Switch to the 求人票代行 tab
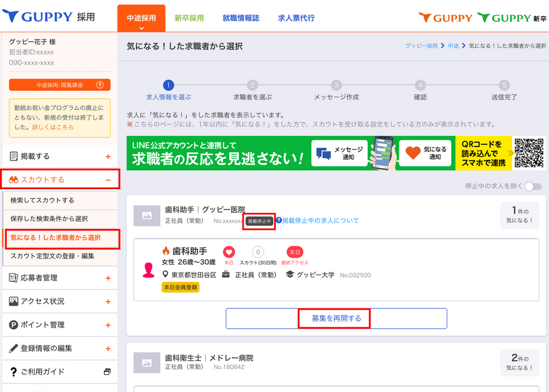Image resolution: width=549 pixels, height=392 pixels. (x=296, y=18)
